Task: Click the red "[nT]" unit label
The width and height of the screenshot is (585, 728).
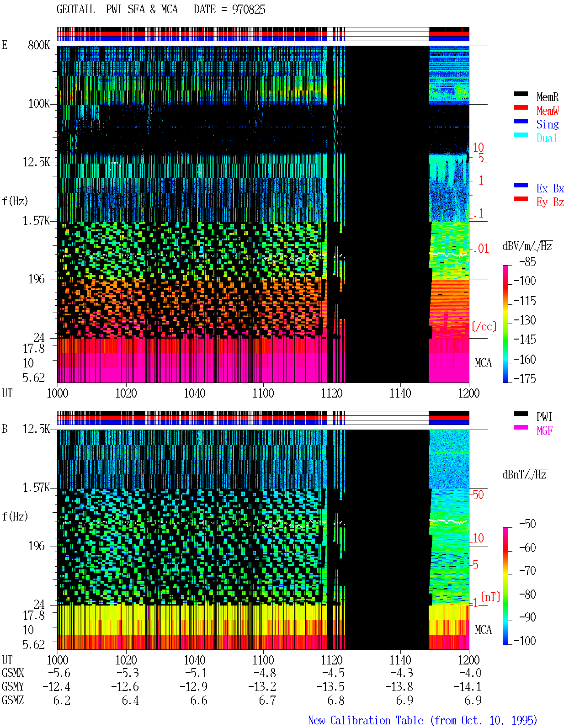Action: (x=491, y=597)
